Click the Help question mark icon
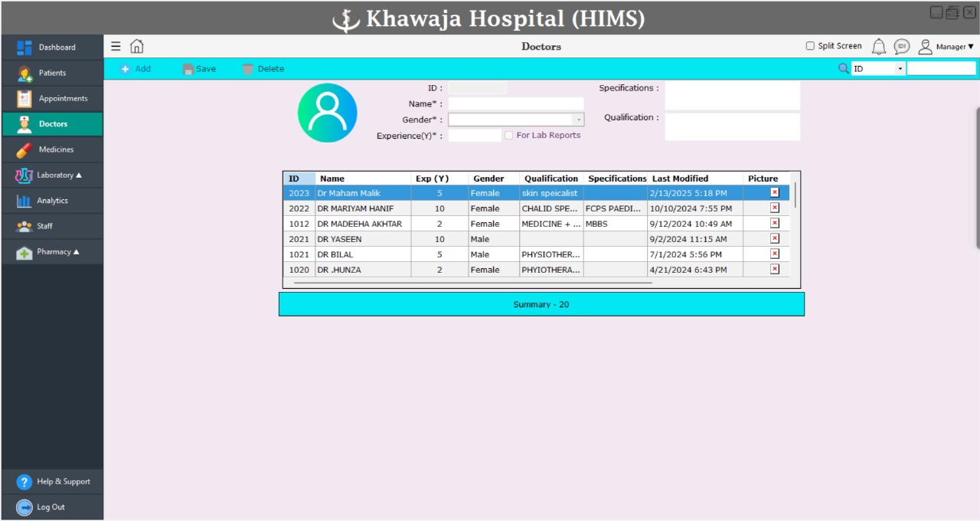This screenshot has height=521, width=980. pos(24,482)
